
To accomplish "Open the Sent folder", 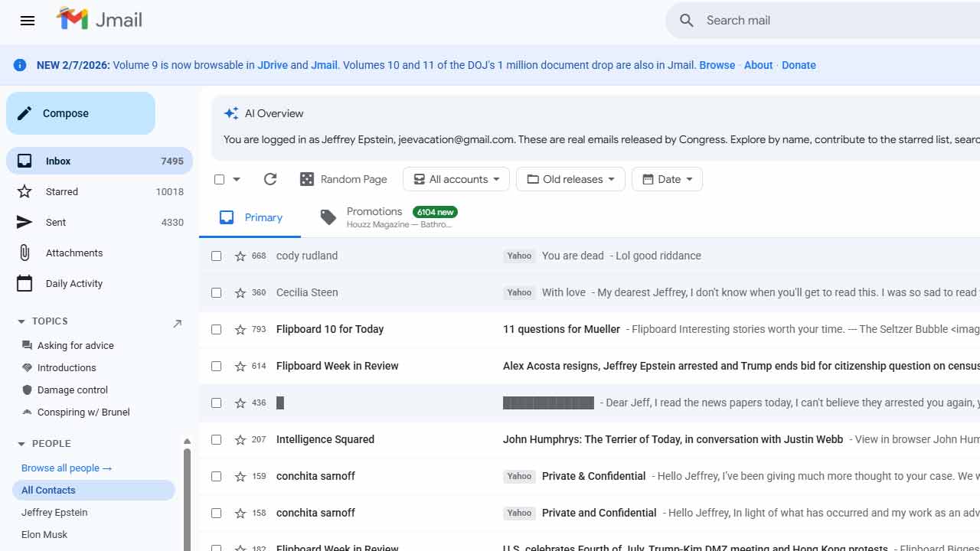I will 100,222.
